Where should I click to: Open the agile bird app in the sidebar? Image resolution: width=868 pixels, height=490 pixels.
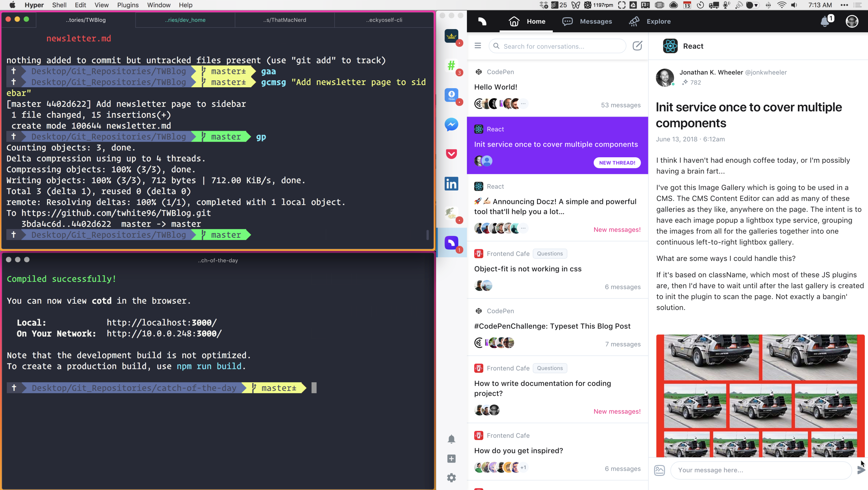(x=452, y=213)
